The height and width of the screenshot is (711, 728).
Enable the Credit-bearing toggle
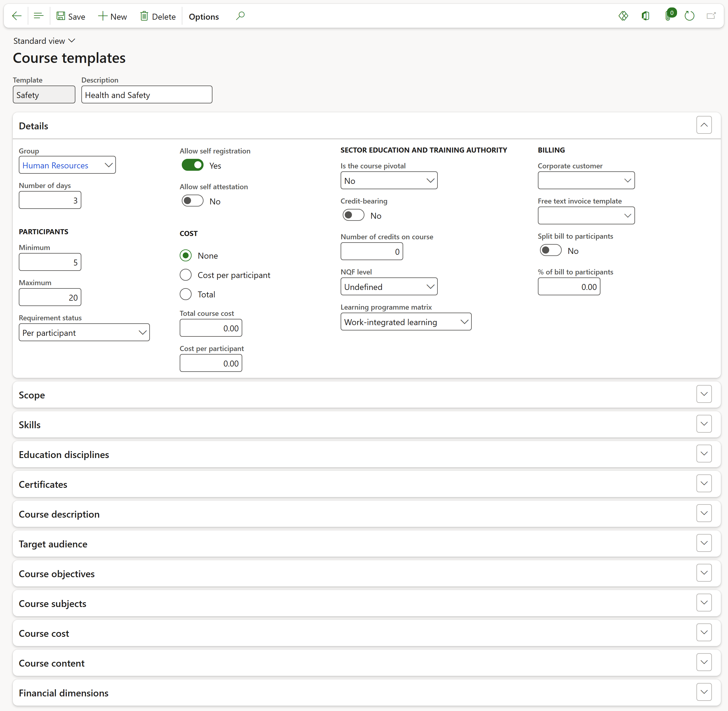coord(353,215)
